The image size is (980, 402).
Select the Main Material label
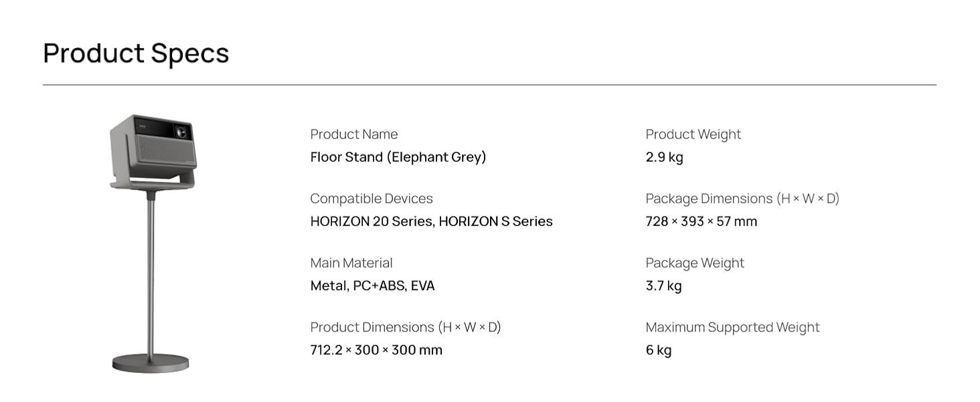[351, 263]
